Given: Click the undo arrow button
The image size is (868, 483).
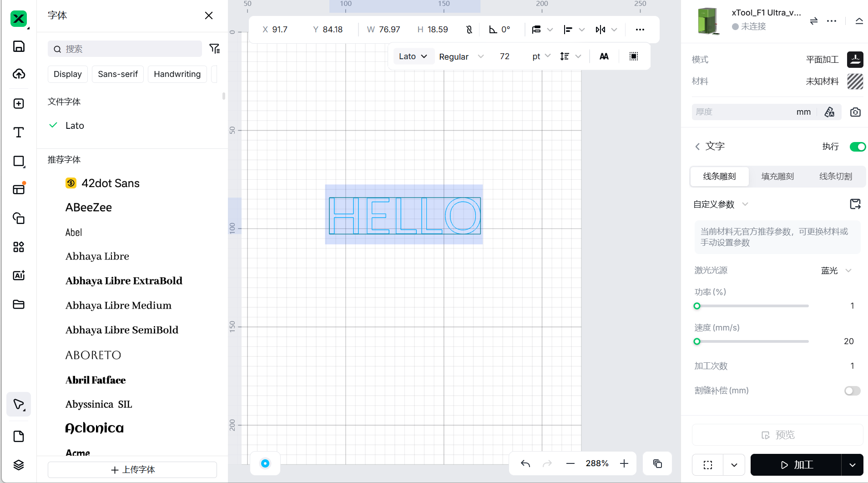Looking at the screenshot, I should (x=525, y=463).
